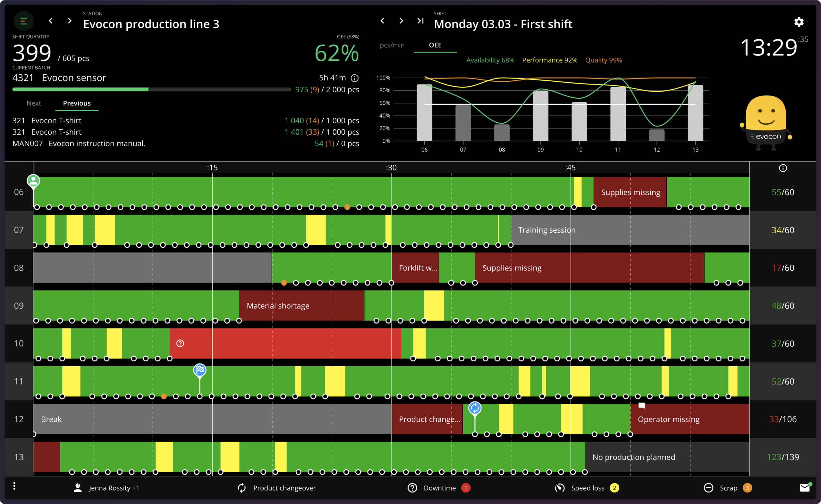Open the Material shortage stop
This screenshot has width=821, height=504.
click(301, 305)
